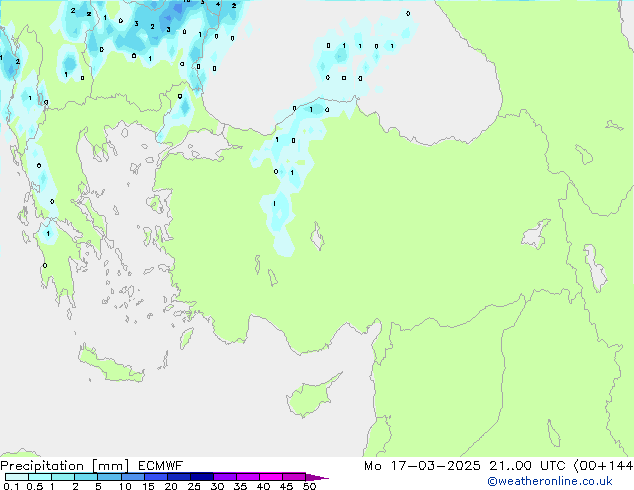Viewport: 634px width, 490px height.
Task: Pick the legend swatch between 2 and 5
Action: click(86, 477)
